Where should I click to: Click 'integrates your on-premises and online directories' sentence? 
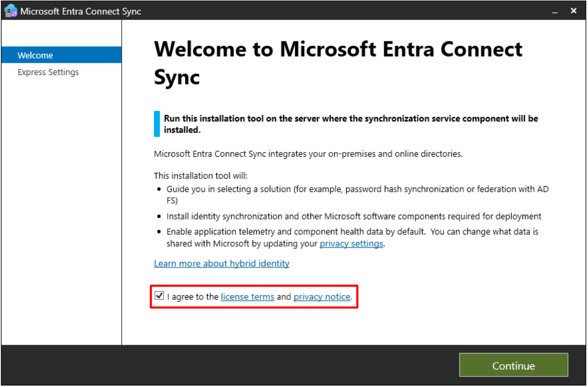point(308,154)
